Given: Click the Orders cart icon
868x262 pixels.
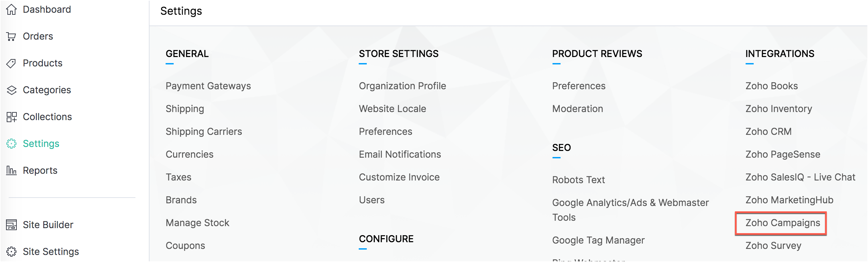Looking at the screenshot, I should [x=11, y=36].
